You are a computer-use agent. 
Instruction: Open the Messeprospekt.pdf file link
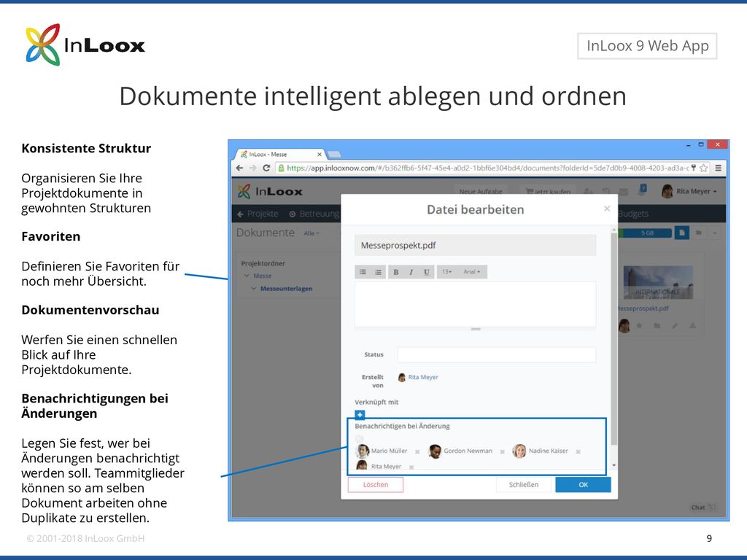tap(643, 308)
